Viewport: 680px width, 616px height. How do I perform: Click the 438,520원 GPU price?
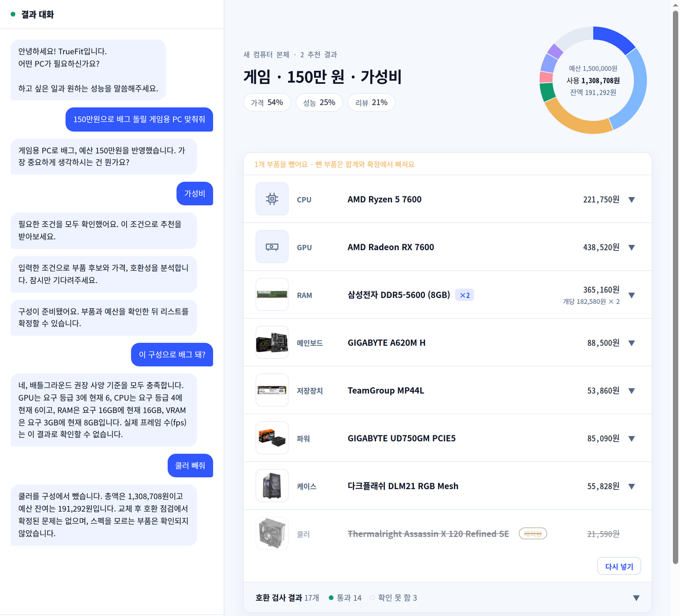click(x=601, y=247)
